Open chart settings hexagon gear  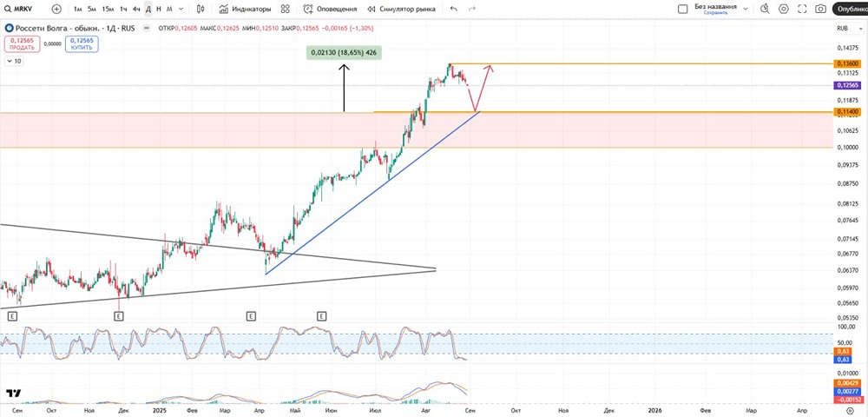coord(783,9)
